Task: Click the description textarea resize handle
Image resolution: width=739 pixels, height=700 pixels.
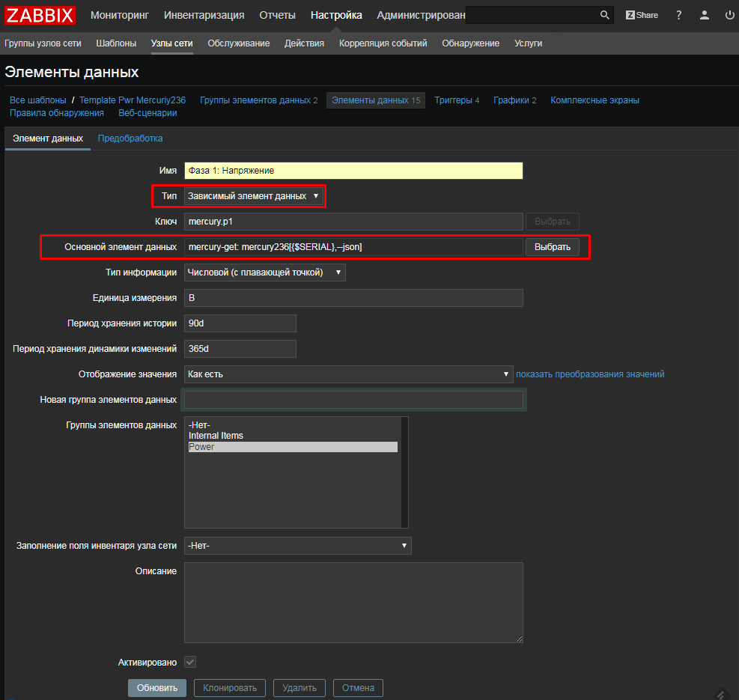Action: 519,639
